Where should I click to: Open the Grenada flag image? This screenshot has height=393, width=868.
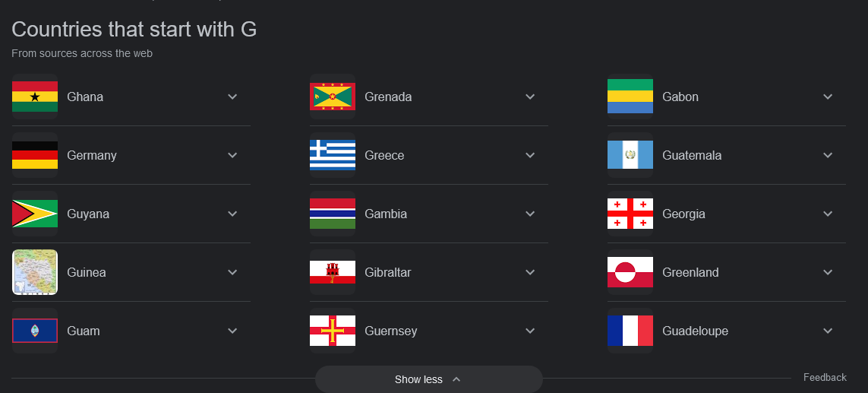[x=333, y=97]
